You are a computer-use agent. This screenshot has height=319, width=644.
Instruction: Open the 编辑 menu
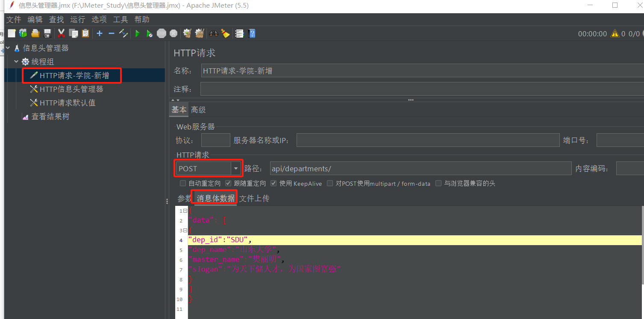(35, 20)
